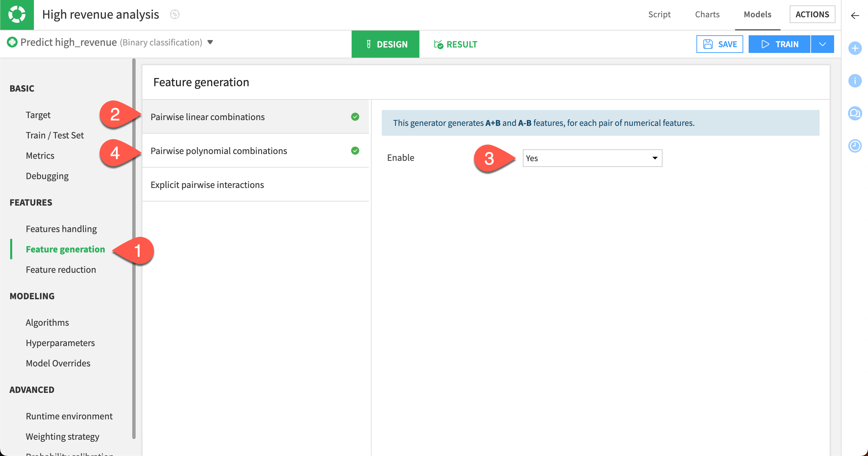Select Explicit pairwise interactions generator
The width and height of the screenshot is (868, 456).
(207, 184)
